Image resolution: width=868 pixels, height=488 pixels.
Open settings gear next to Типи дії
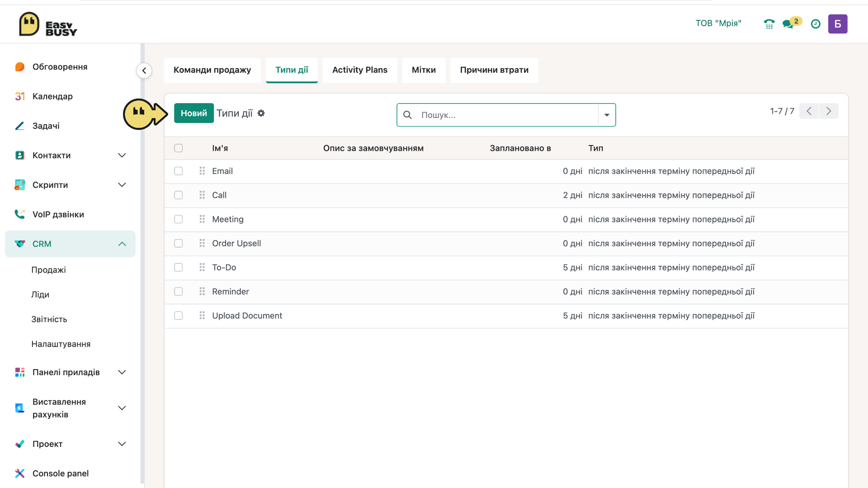pyautogui.click(x=261, y=113)
